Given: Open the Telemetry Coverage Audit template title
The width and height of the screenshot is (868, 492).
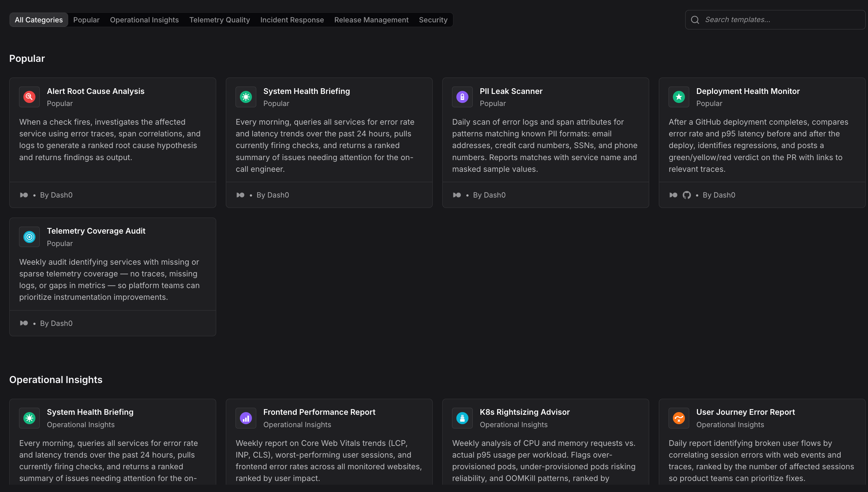Looking at the screenshot, I should point(96,231).
